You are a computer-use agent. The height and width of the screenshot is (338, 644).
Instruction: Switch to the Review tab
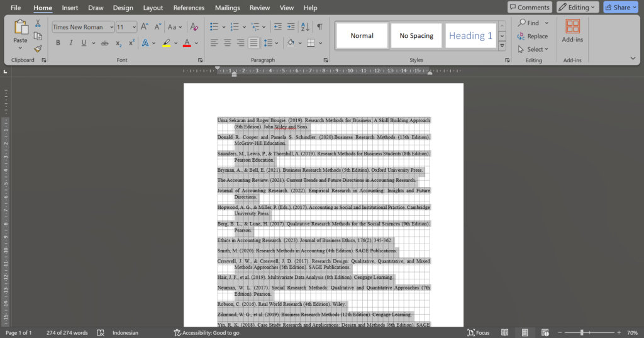(x=260, y=8)
